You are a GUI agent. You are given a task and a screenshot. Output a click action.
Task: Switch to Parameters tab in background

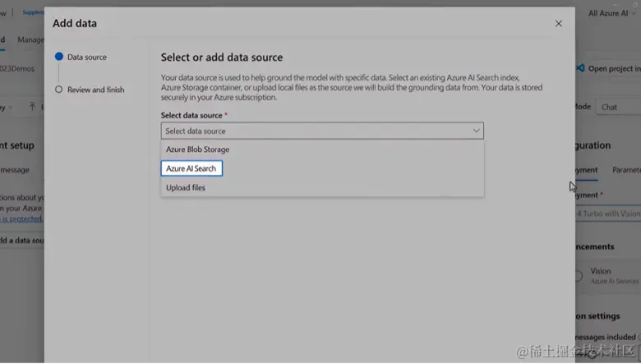click(x=626, y=170)
